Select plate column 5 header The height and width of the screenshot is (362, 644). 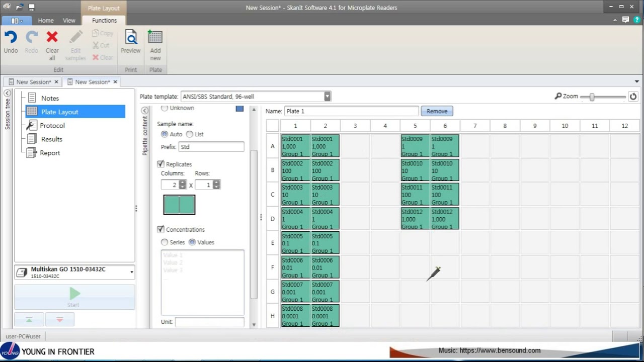pyautogui.click(x=415, y=126)
